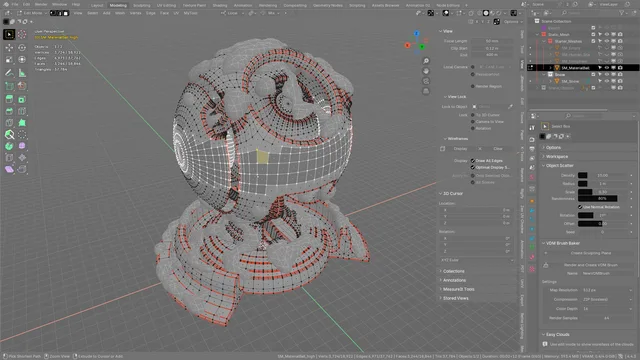This screenshot has height=360, width=640.
Task: Click the viewport Zoom magnifier icon
Action: (426, 61)
